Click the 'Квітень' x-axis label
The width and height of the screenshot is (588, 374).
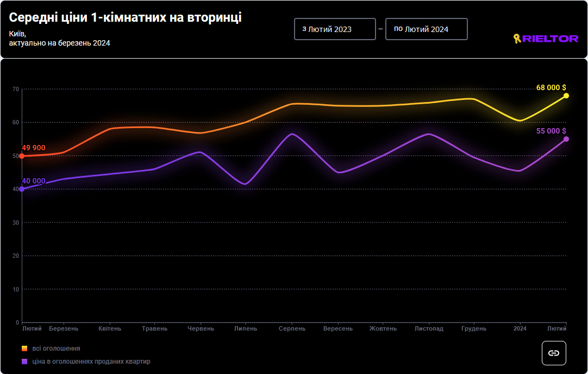110,328
